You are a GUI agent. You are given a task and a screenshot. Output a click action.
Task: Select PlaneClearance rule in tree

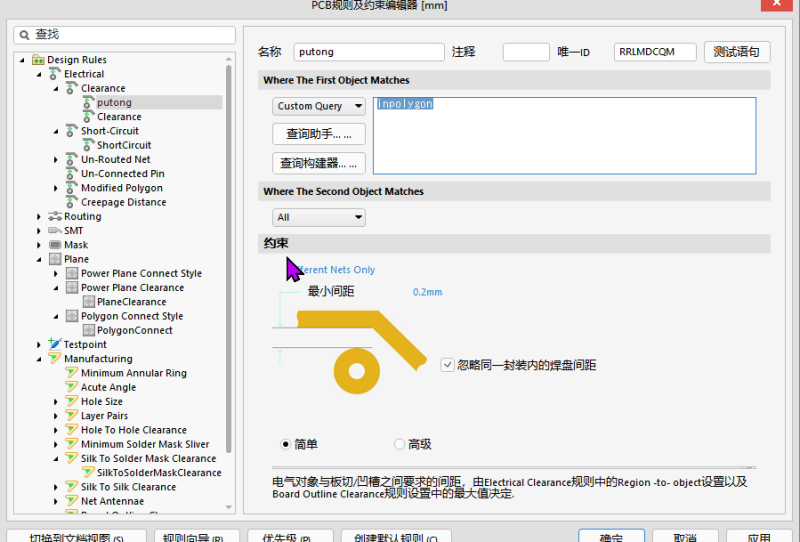pos(131,302)
